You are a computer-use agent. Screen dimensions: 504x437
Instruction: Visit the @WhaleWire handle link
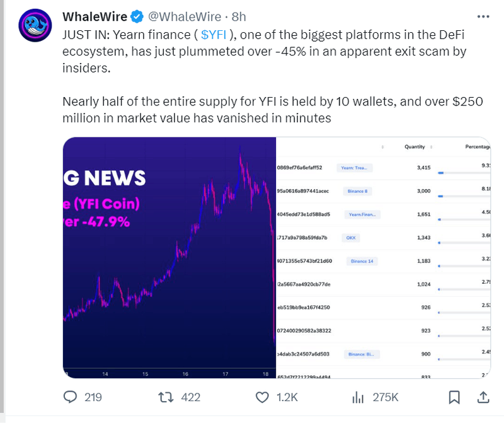(x=185, y=16)
